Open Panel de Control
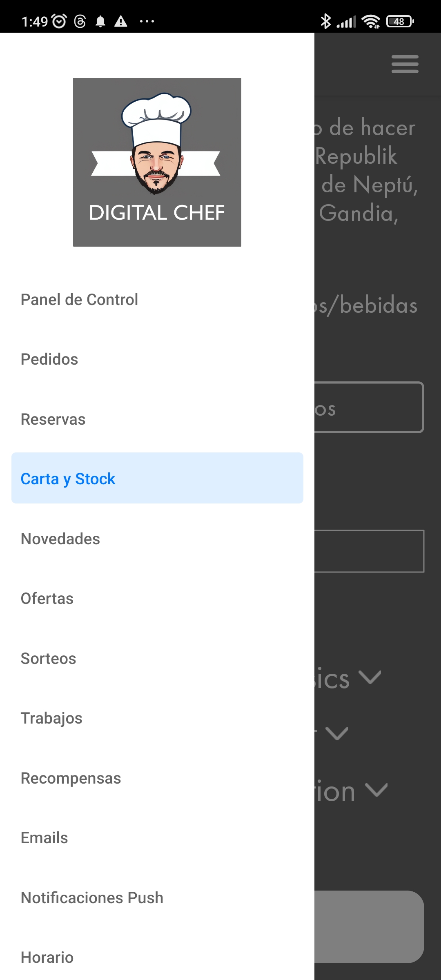441x980 pixels. tap(79, 300)
